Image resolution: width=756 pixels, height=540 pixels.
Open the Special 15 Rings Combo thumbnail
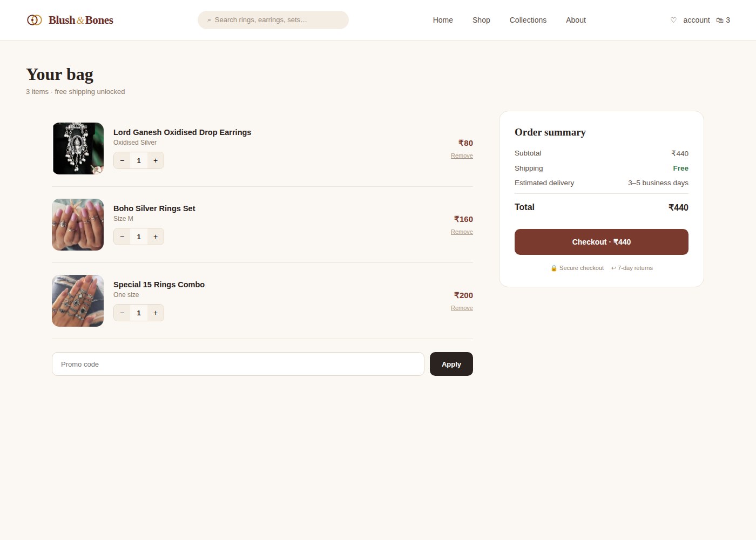(x=78, y=301)
